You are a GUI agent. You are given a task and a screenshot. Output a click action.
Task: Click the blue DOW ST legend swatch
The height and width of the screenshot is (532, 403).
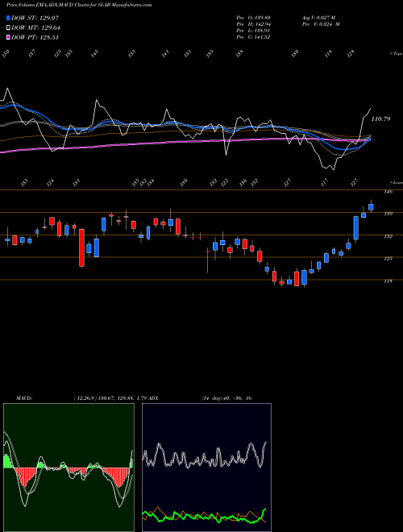8,18
